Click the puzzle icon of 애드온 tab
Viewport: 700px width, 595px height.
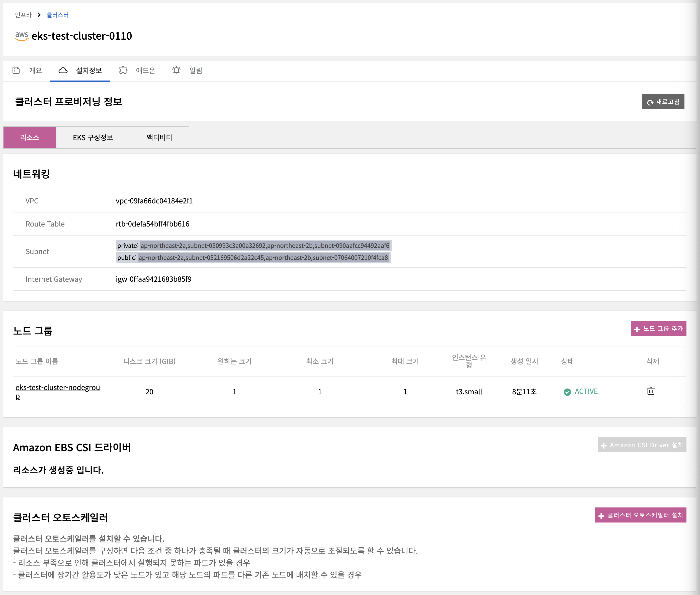tap(123, 70)
